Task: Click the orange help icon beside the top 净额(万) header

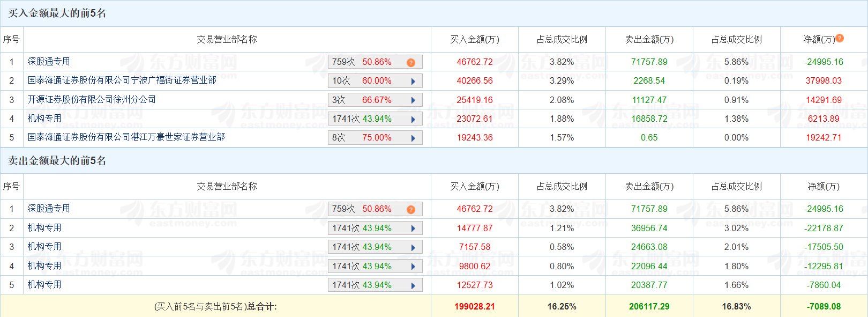Action: click(x=840, y=38)
